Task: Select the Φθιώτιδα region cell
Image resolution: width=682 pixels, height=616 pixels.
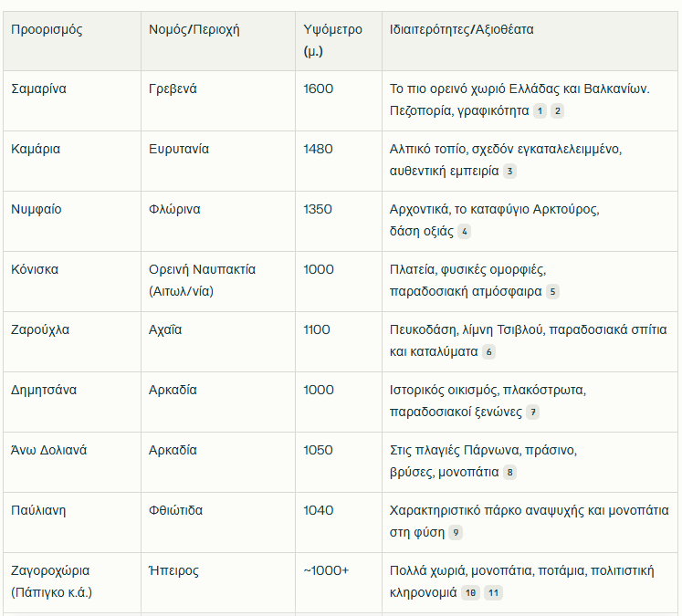Action: coord(218,523)
